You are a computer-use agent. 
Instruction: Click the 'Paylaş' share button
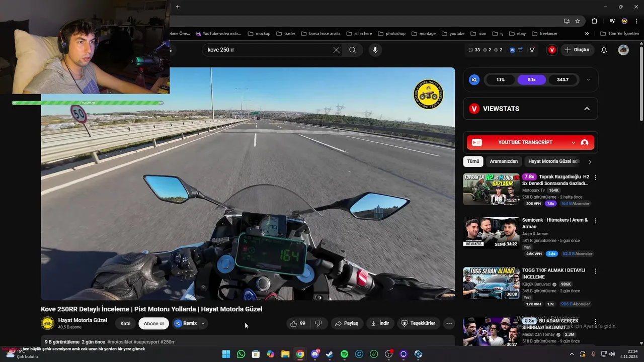pos(347,323)
